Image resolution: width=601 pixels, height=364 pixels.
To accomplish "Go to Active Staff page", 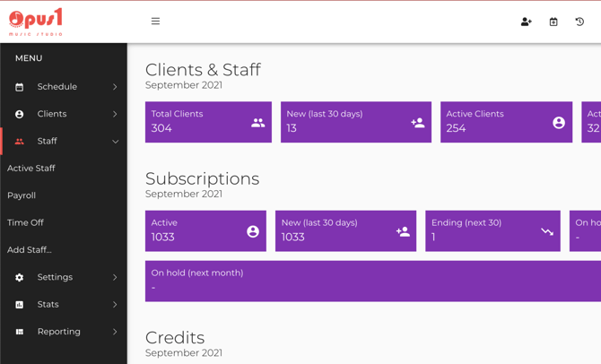I will click(31, 169).
